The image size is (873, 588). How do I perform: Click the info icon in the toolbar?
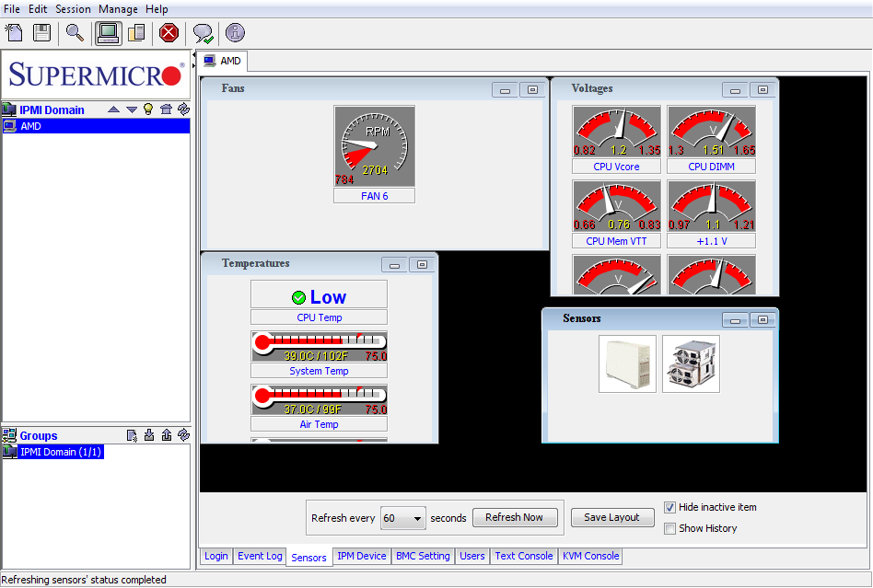(x=235, y=33)
